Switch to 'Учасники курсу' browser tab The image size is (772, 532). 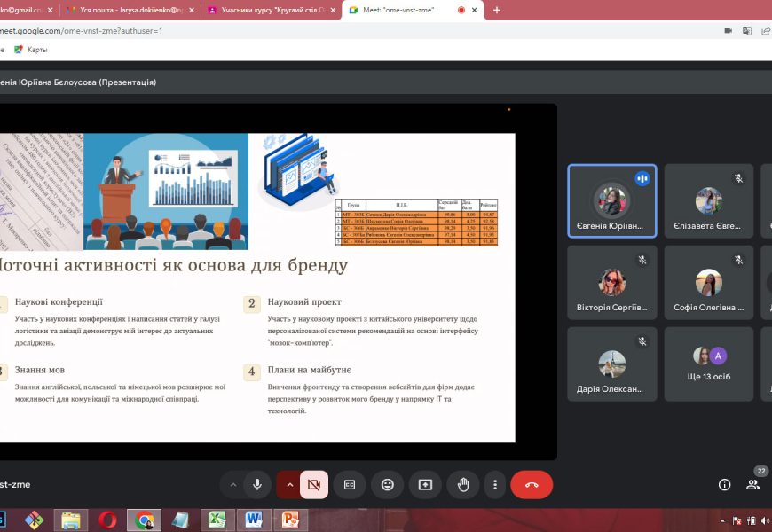coord(270,10)
